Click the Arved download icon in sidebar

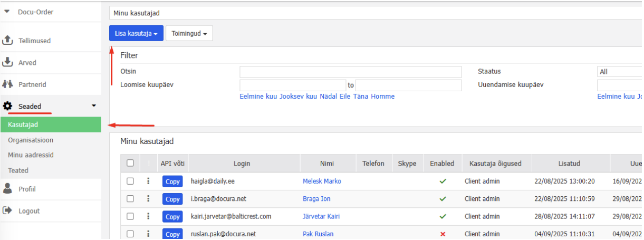pos(7,62)
